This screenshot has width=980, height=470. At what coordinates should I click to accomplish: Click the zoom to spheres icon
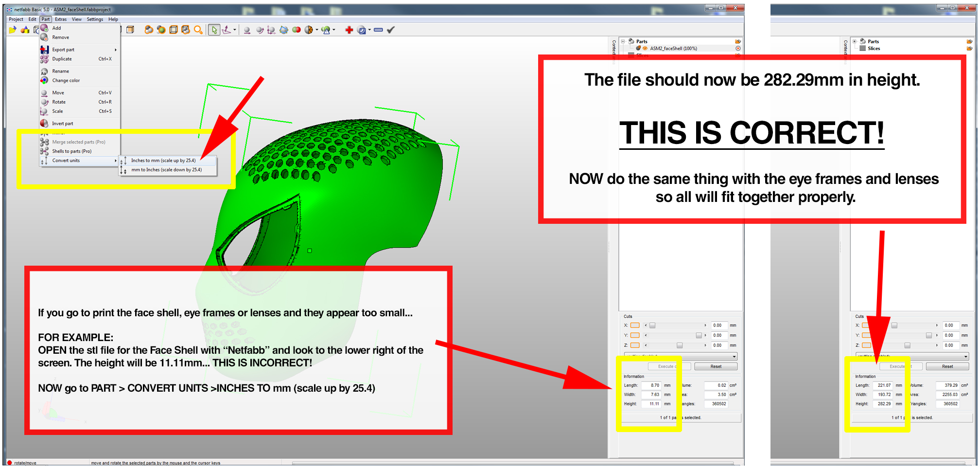149,30
